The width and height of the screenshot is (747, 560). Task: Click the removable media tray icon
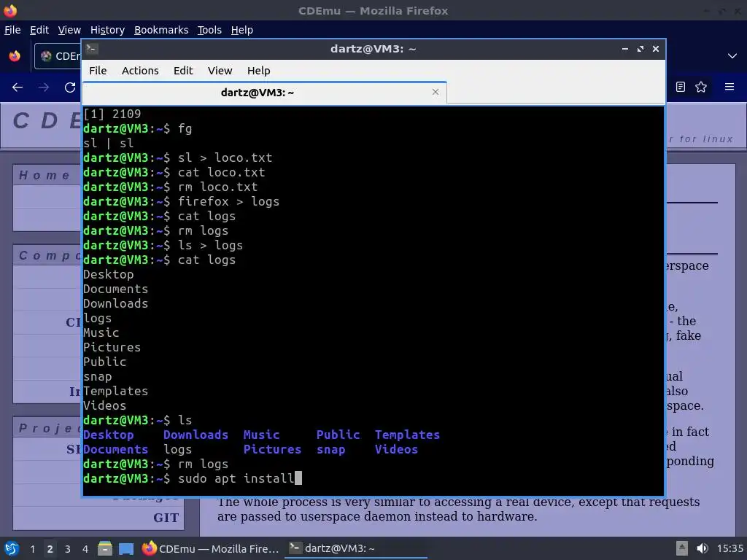(x=682, y=548)
